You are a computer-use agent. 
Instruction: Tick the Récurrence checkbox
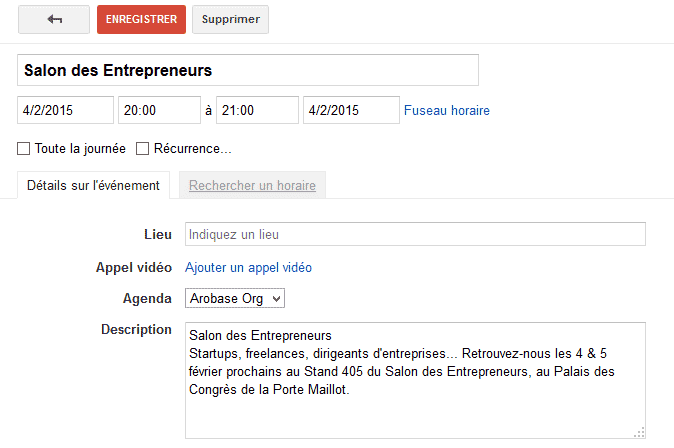(x=142, y=149)
